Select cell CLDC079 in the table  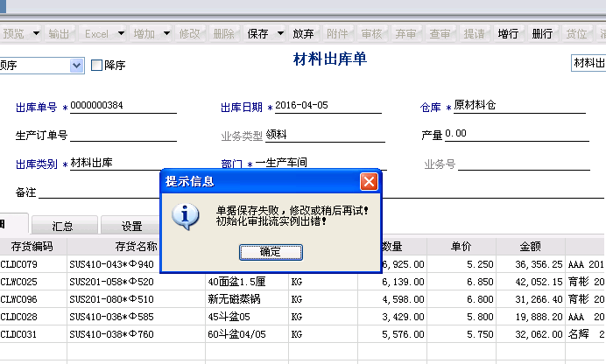(x=33, y=264)
